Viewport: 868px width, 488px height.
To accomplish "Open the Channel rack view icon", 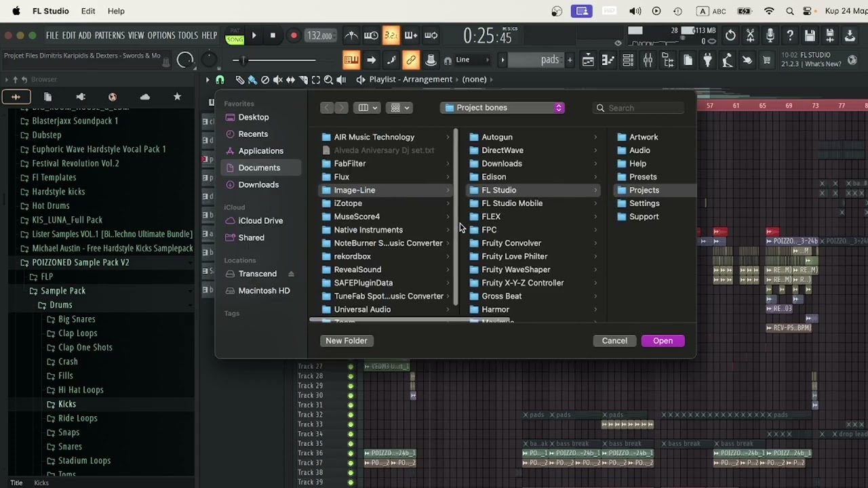I will coord(628,60).
